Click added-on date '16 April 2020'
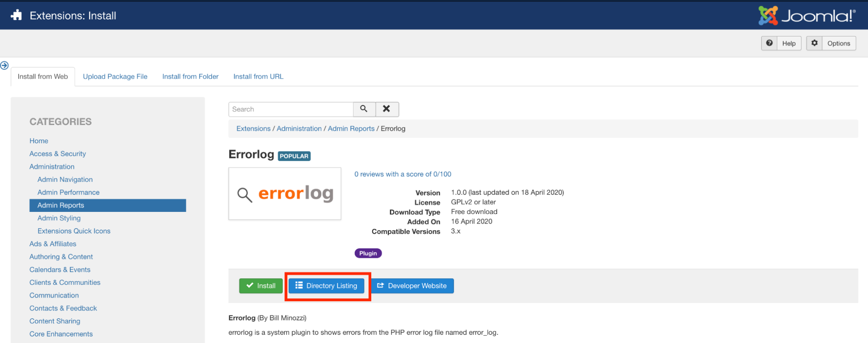The width and height of the screenshot is (868, 343). [472, 221]
